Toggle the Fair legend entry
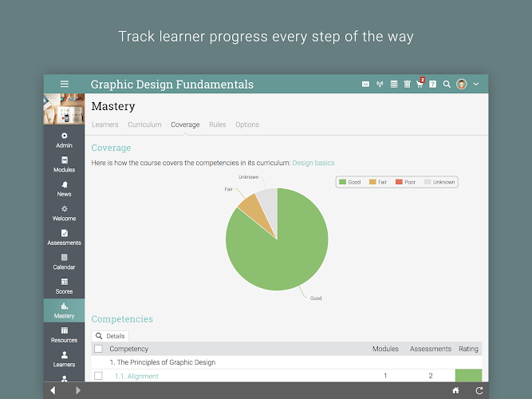The width and height of the screenshot is (532, 399). [378, 182]
